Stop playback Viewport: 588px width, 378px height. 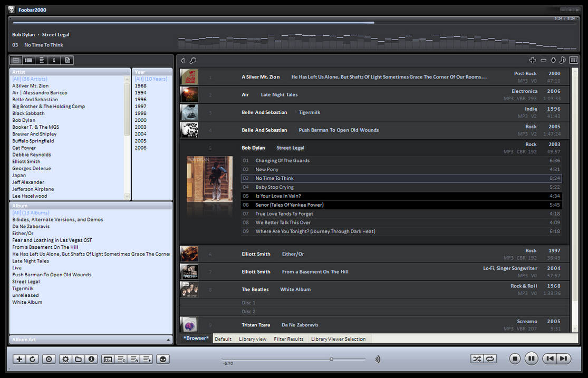pos(515,359)
